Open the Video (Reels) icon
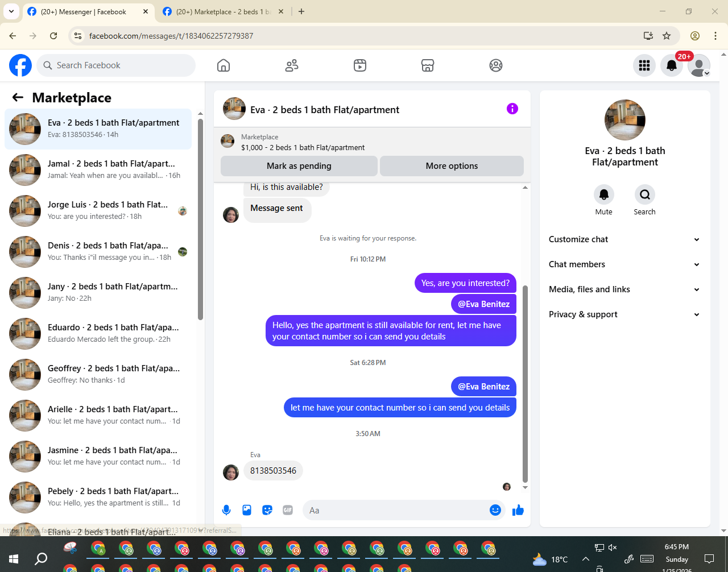The width and height of the screenshot is (728, 572). tap(360, 65)
